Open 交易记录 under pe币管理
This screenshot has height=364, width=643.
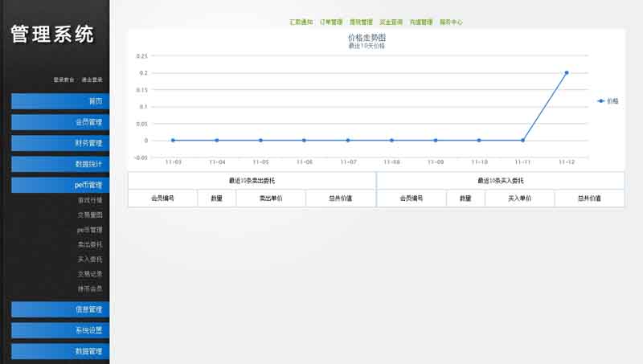(x=90, y=273)
